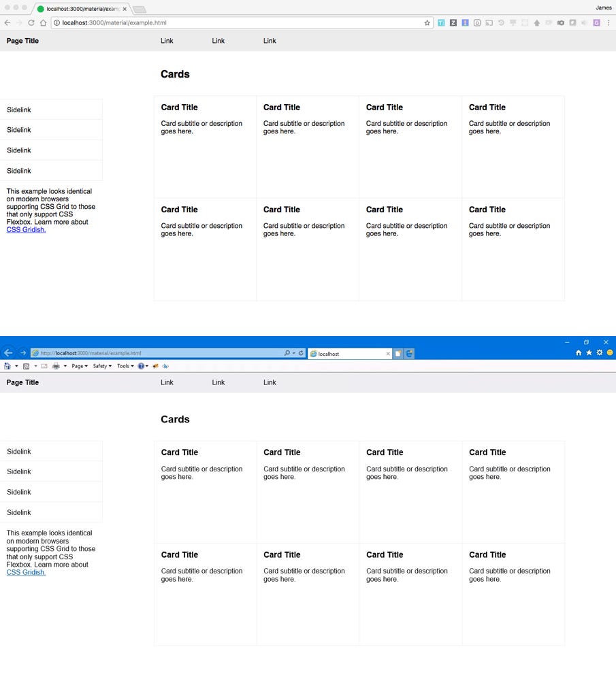
Task: Click the Open Microsoft Edge icon in IE
Action: (x=409, y=354)
